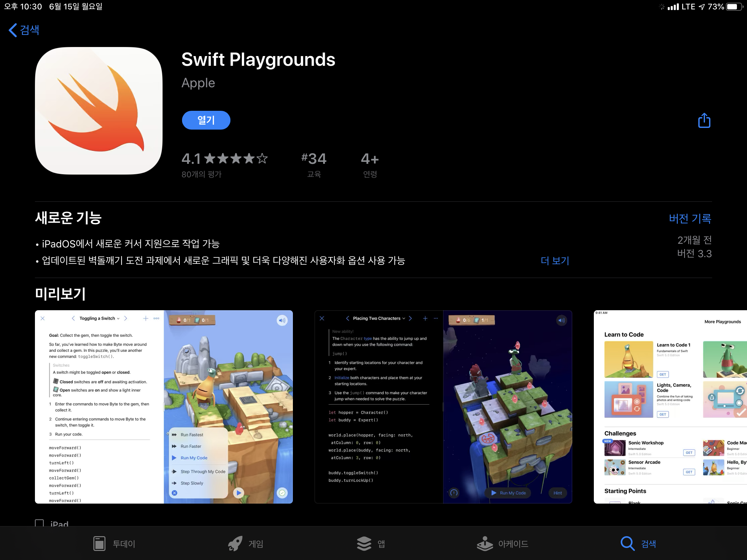
Task: Open the 앱 tab icon
Action: pos(364,544)
